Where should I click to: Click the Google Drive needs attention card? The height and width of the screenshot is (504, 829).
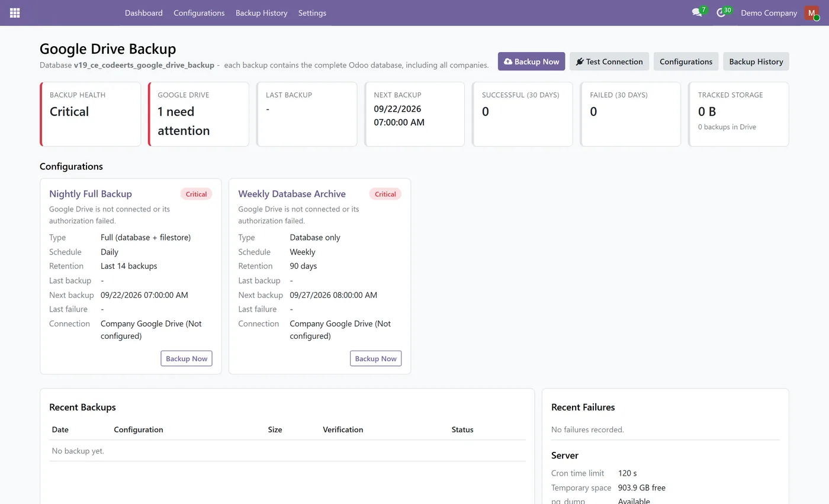198,114
